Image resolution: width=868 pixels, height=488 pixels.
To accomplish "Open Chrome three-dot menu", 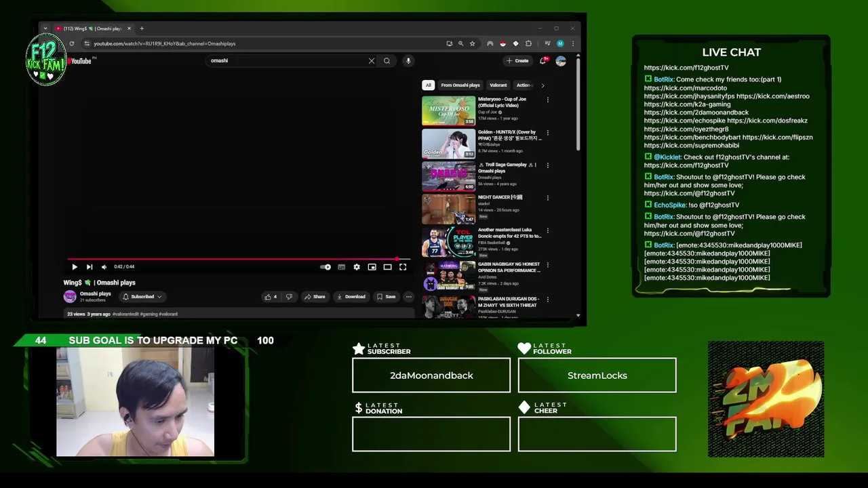I will point(573,43).
